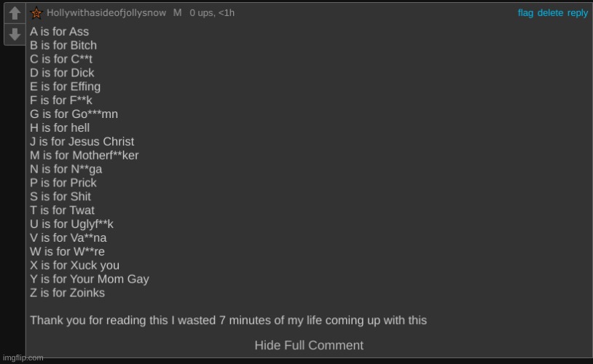Click the M badge after the username
Screen dimensions: 593x364
point(177,13)
